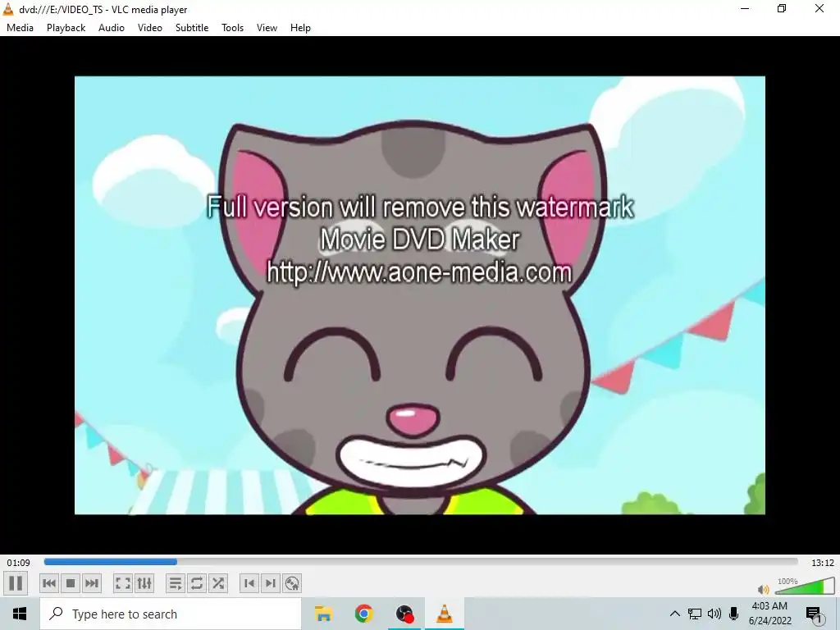Open the Video menu

(150, 28)
